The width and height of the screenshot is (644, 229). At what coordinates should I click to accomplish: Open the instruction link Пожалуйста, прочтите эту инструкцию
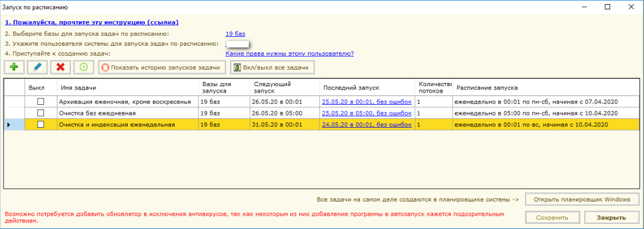[x=91, y=23]
